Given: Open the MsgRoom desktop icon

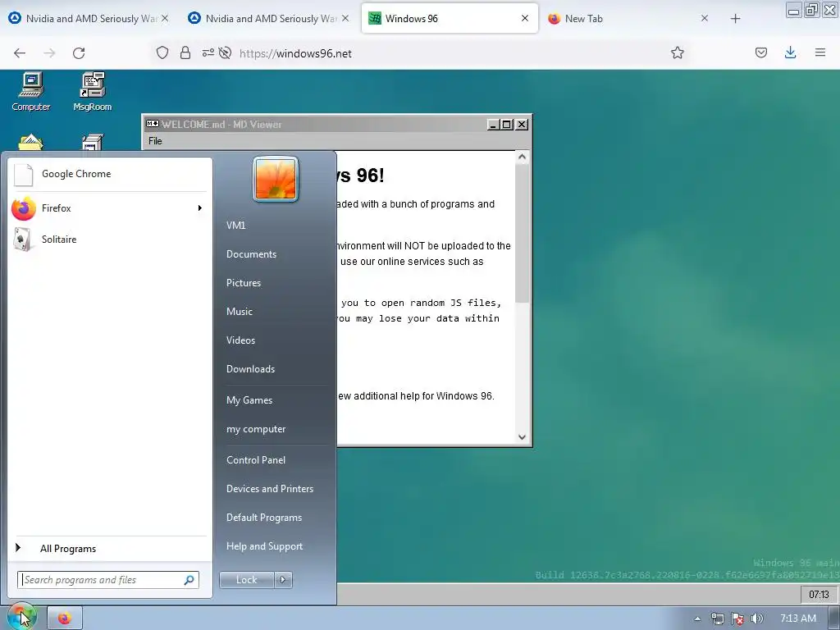Looking at the screenshot, I should (x=92, y=91).
